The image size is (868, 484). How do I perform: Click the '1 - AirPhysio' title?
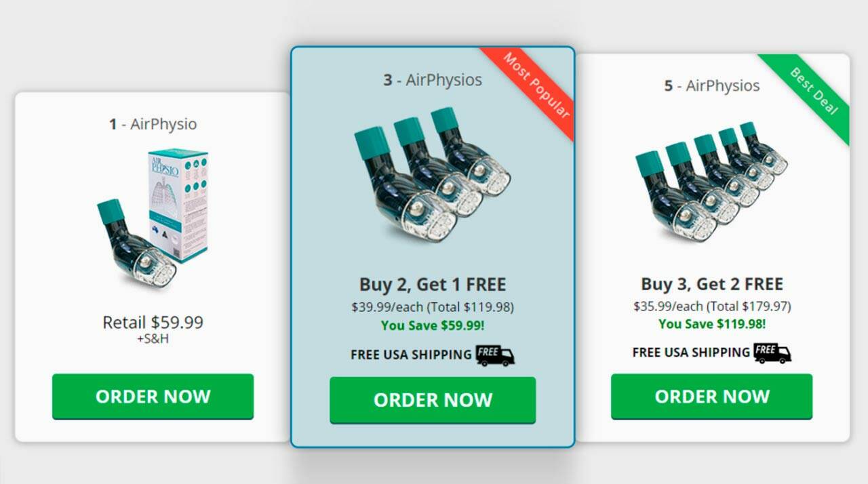pos(153,124)
